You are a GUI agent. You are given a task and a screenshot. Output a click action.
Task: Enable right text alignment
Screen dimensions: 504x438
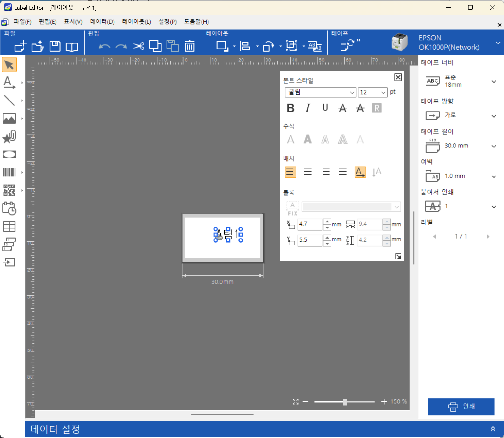pos(325,172)
